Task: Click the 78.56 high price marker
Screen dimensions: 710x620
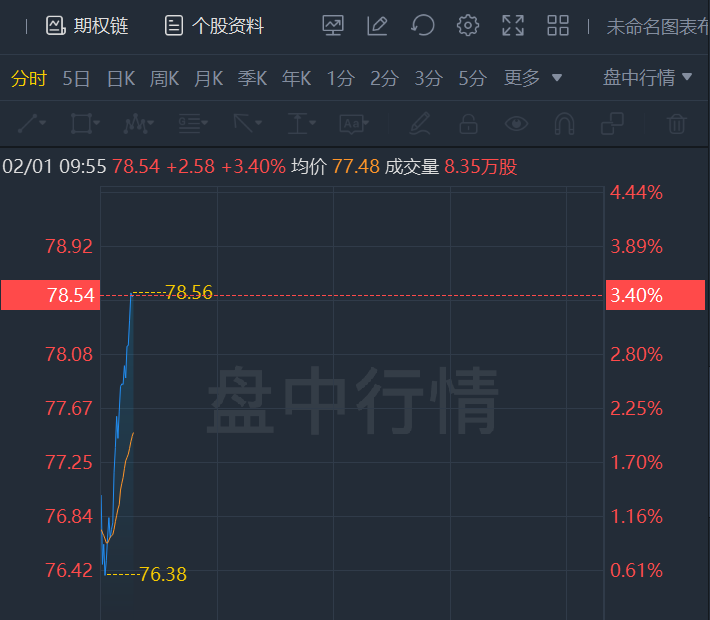Action: [x=189, y=292]
